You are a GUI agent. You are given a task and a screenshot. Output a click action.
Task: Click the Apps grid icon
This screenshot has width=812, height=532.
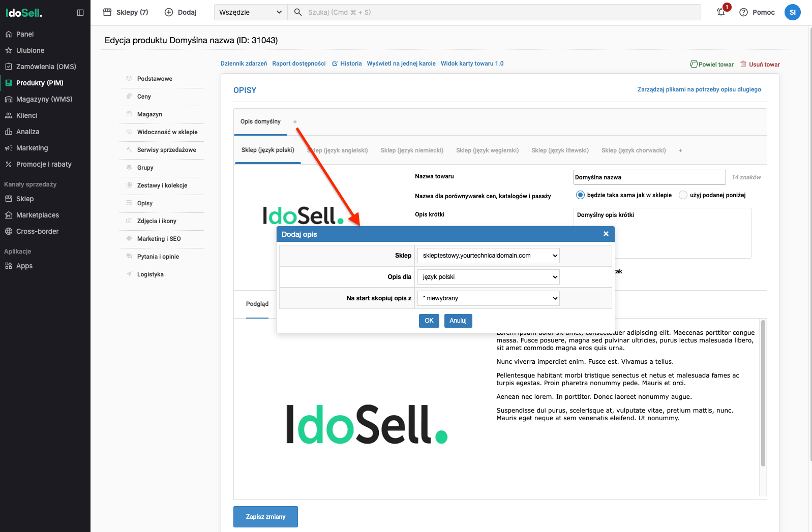[x=9, y=266]
